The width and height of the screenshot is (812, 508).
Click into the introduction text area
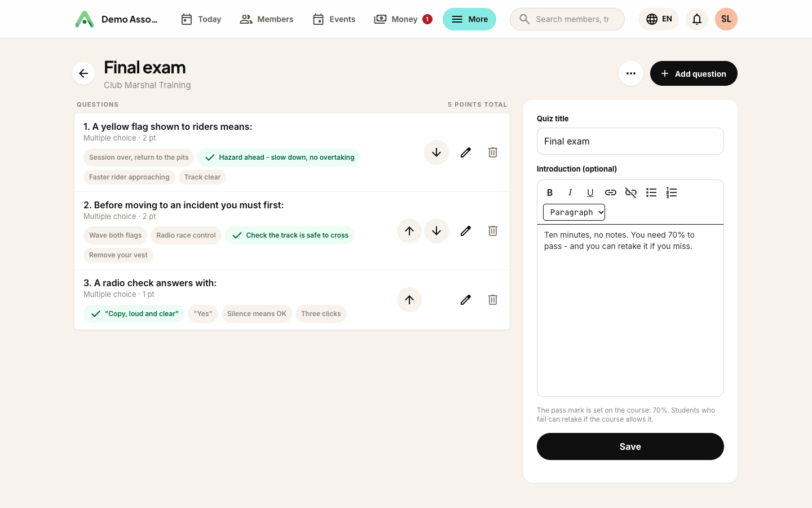[x=630, y=310]
